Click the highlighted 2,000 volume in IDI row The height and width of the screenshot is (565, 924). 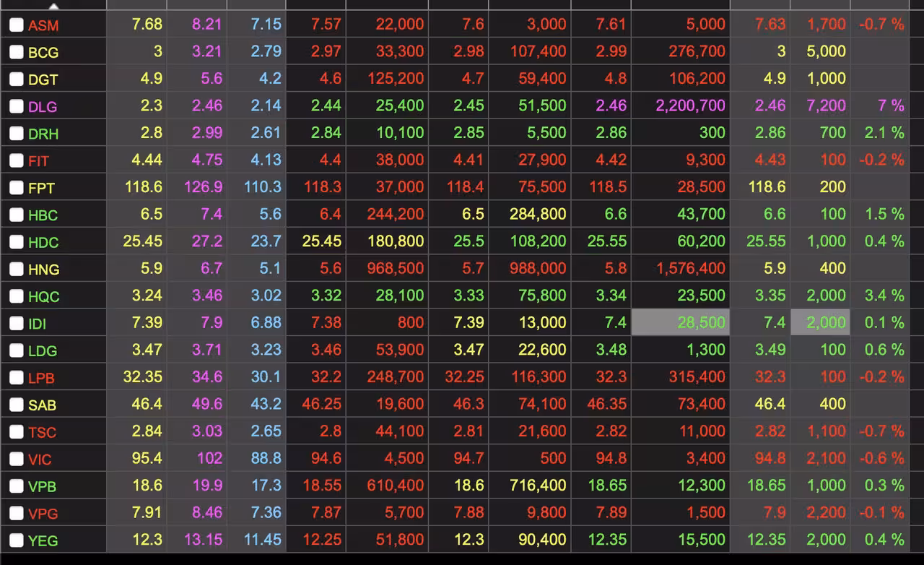pos(820,322)
